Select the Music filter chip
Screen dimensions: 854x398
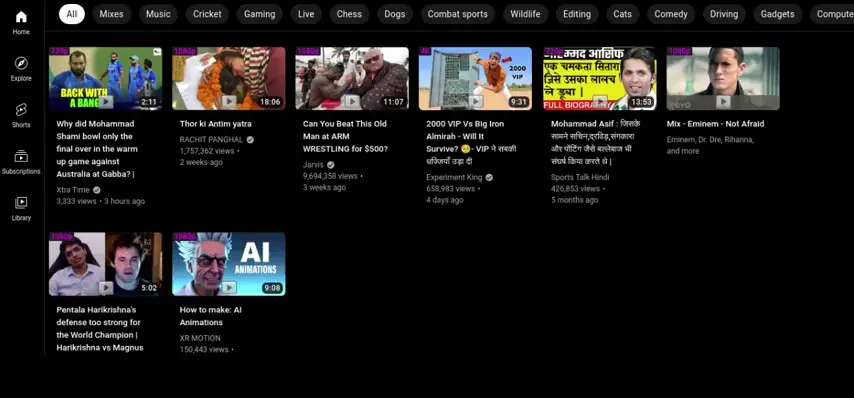[158, 14]
